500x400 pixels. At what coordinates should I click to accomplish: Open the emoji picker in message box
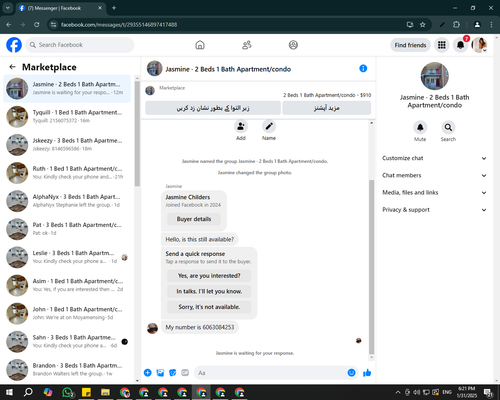pyautogui.click(x=351, y=373)
